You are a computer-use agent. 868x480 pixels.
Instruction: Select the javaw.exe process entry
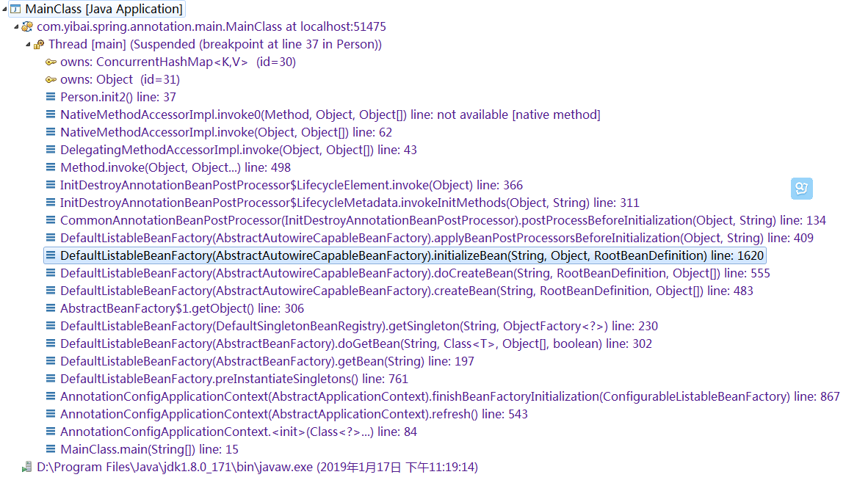258,468
